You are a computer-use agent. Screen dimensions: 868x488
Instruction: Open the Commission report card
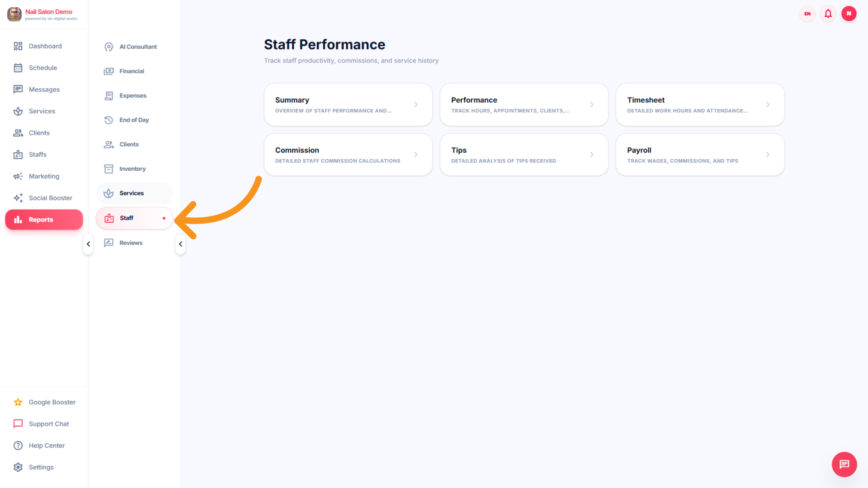tap(348, 154)
